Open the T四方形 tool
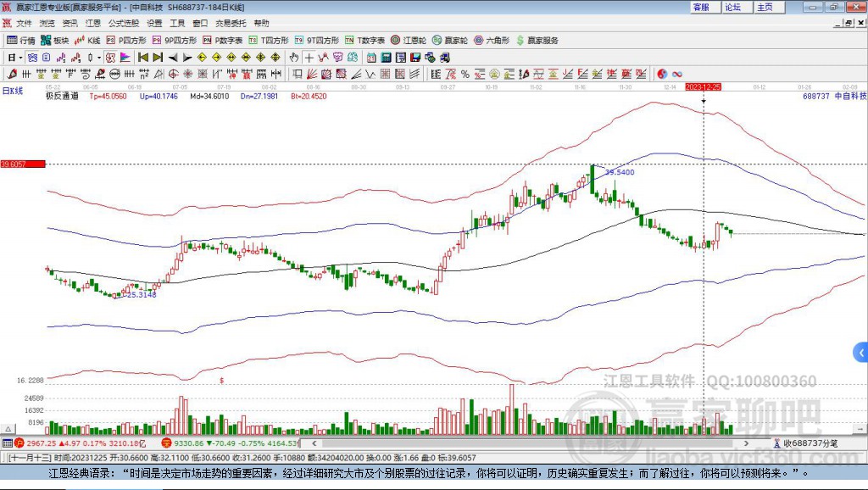868x490 pixels. 269,41
